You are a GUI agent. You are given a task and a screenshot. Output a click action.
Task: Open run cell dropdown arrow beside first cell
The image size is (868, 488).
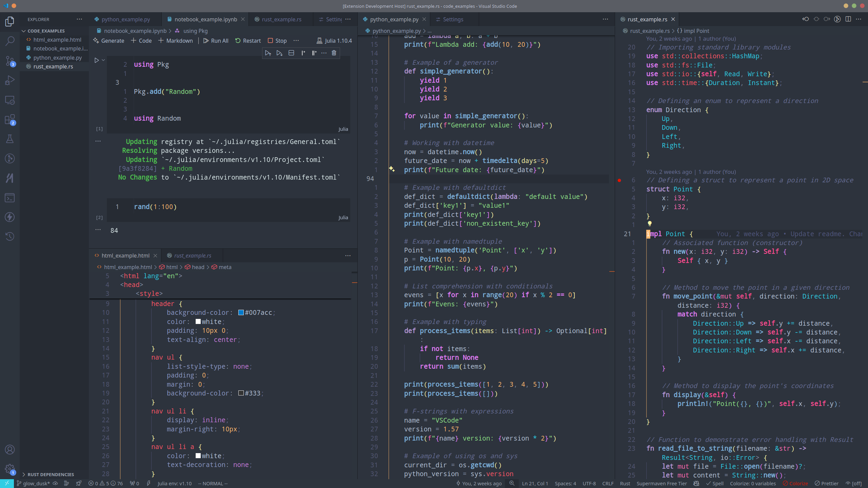(x=103, y=60)
